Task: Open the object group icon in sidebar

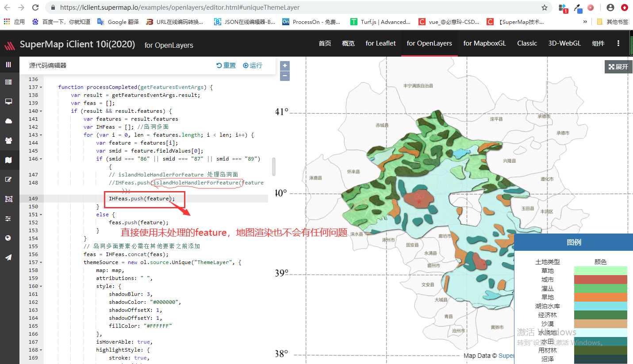Action: (x=8, y=199)
